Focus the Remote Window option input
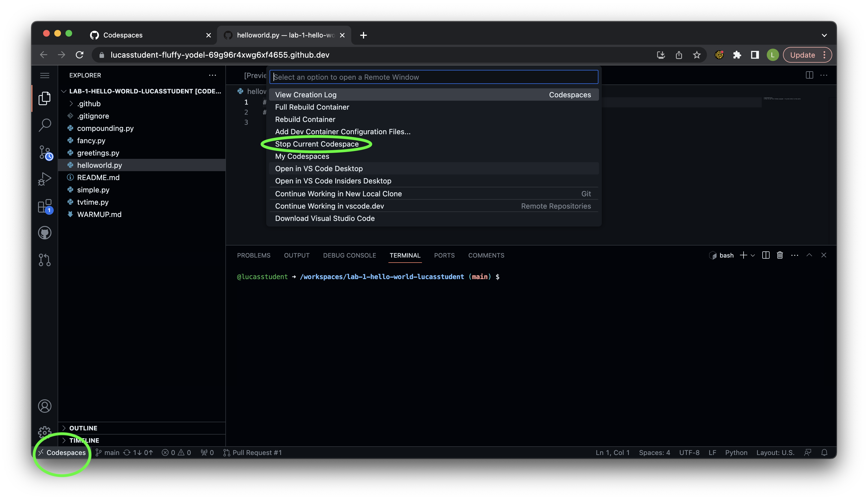The height and width of the screenshot is (500, 868). tap(434, 77)
